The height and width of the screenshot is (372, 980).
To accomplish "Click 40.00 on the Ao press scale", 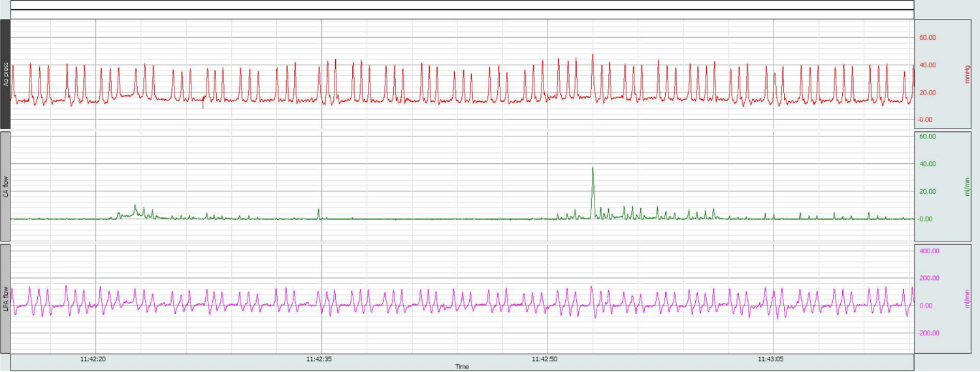I will 928,65.
